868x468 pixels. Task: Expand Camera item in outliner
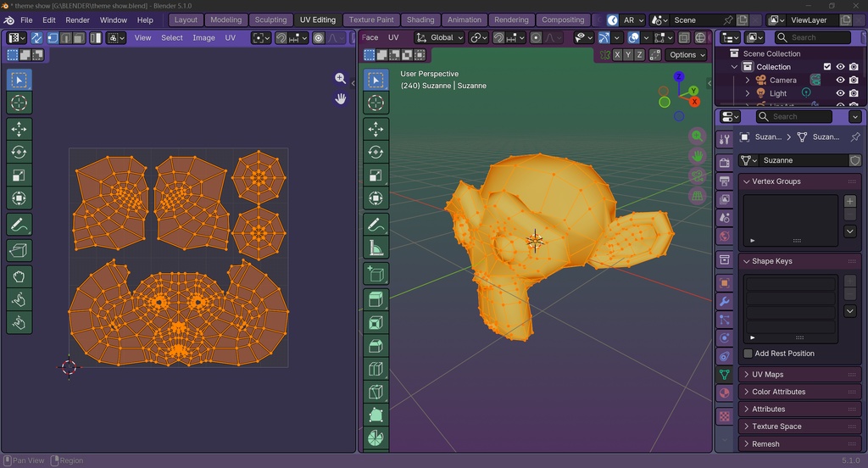pyautogui.click(x=748, y=81)
